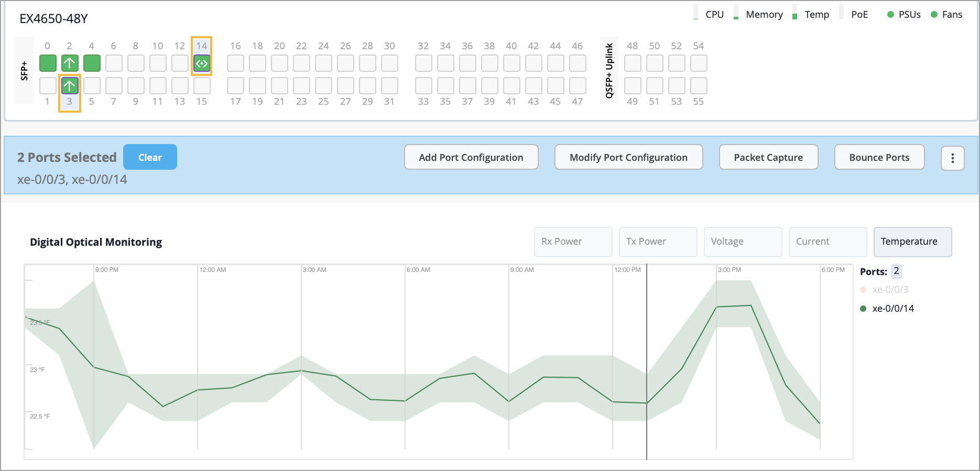Click the Fans status indicator
The height and width of the screenshot is (471, 980).
(946, 15)
